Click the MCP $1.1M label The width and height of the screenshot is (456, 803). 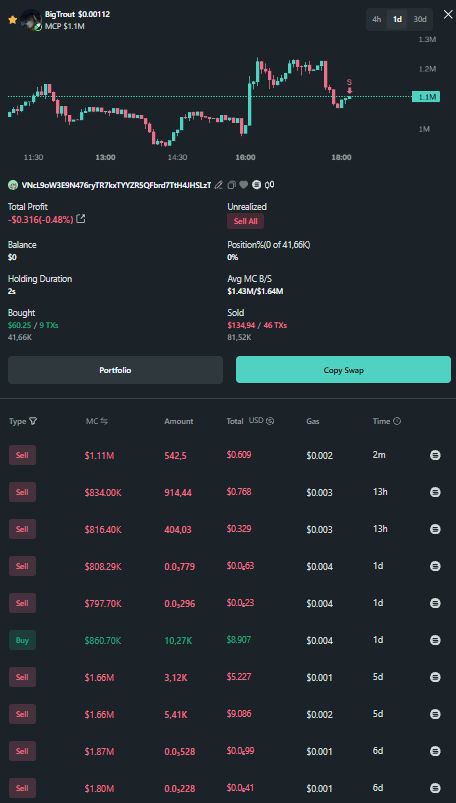coord(65,26)
